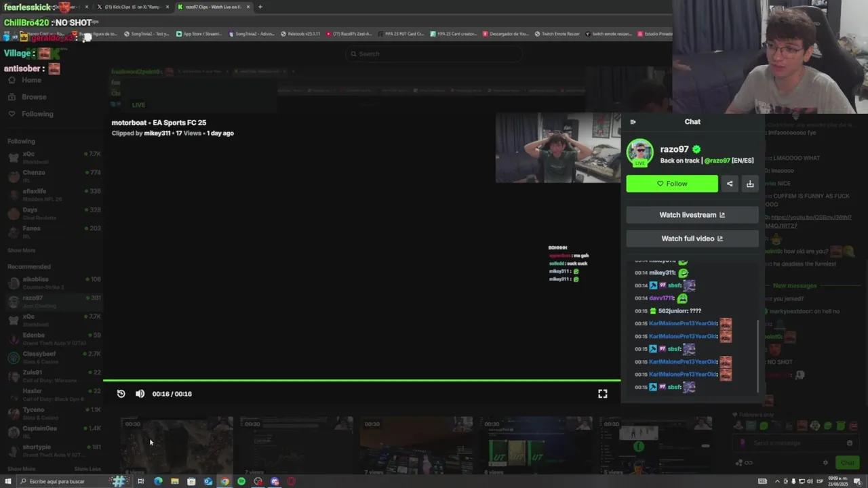Open Zuls01's channel in the sidebar
Image resolution: width=868 pixels, height=488 pixels.
click(x=54, y=375)
